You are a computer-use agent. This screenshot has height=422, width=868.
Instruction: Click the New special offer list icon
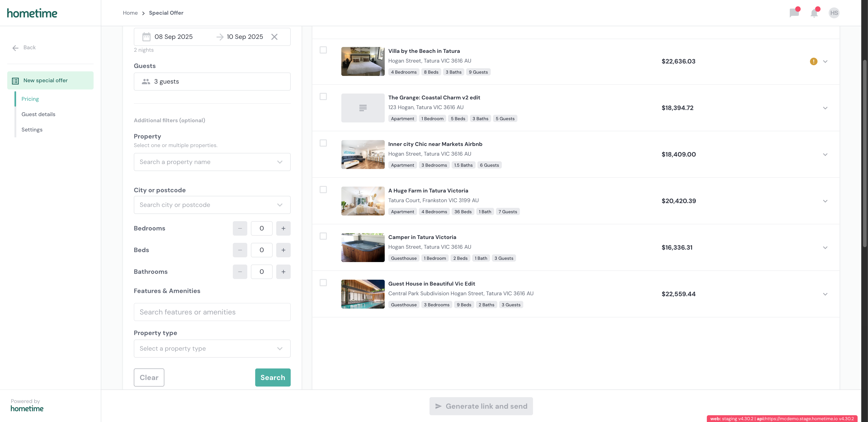point(16,81)
